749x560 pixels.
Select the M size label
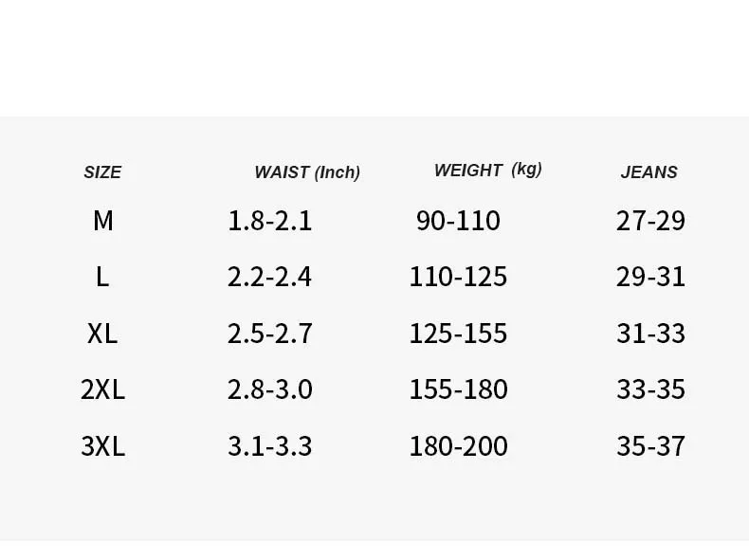click(x=103, y=221)
